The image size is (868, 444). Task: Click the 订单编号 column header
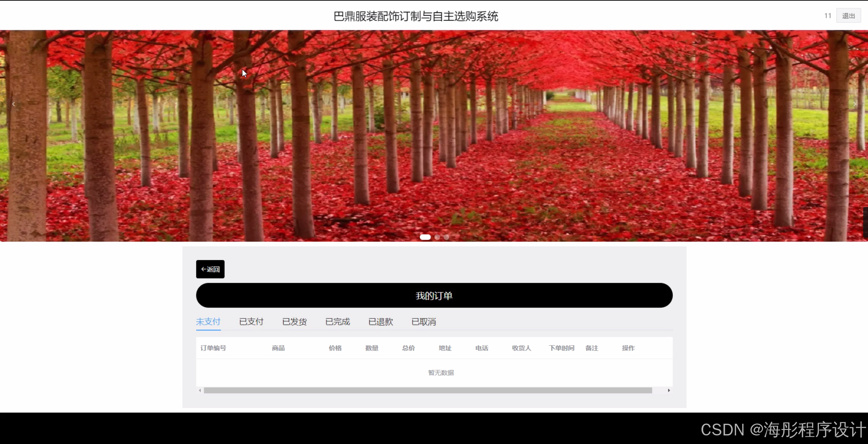(213, 348)
